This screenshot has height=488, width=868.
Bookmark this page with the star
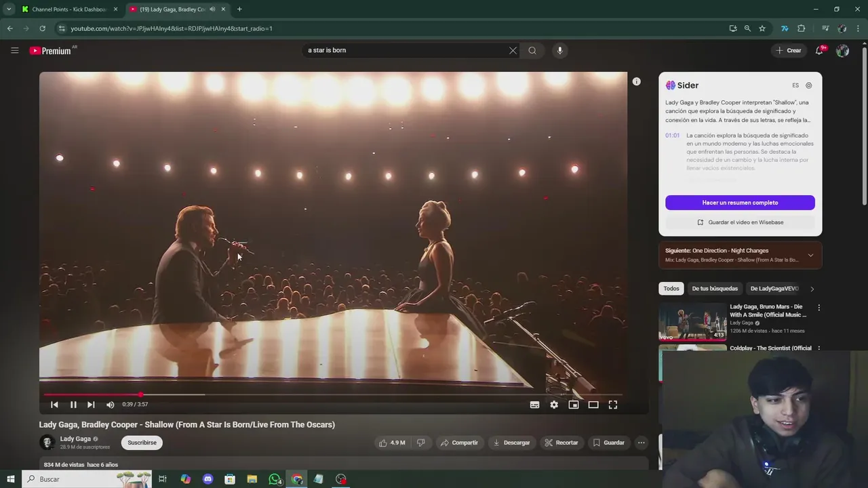point(762,28)
